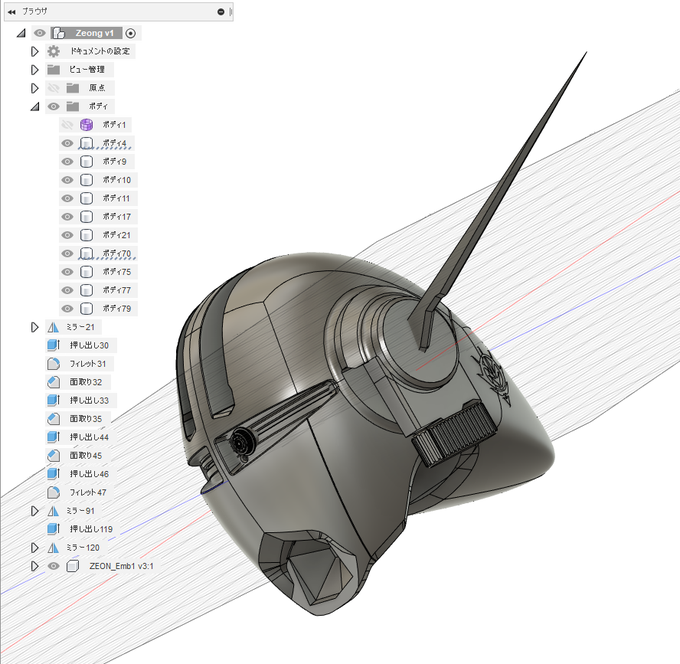Viewport: 680px width, 664px height.
Task: Select ボディ75 in the browser tree
Action: (x=117, y=272)
